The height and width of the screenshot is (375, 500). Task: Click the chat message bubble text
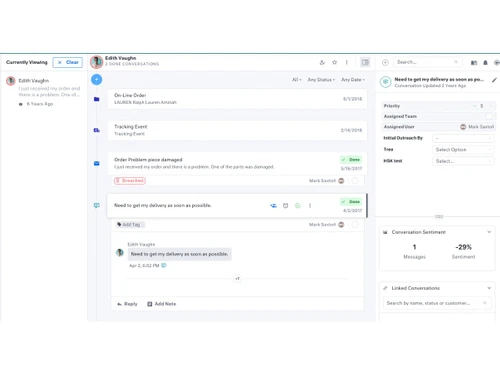coord(179,254)
